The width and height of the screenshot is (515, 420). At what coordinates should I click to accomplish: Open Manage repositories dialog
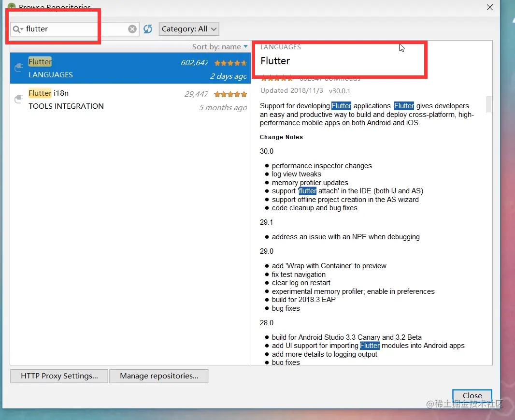(x=159, y=376)
